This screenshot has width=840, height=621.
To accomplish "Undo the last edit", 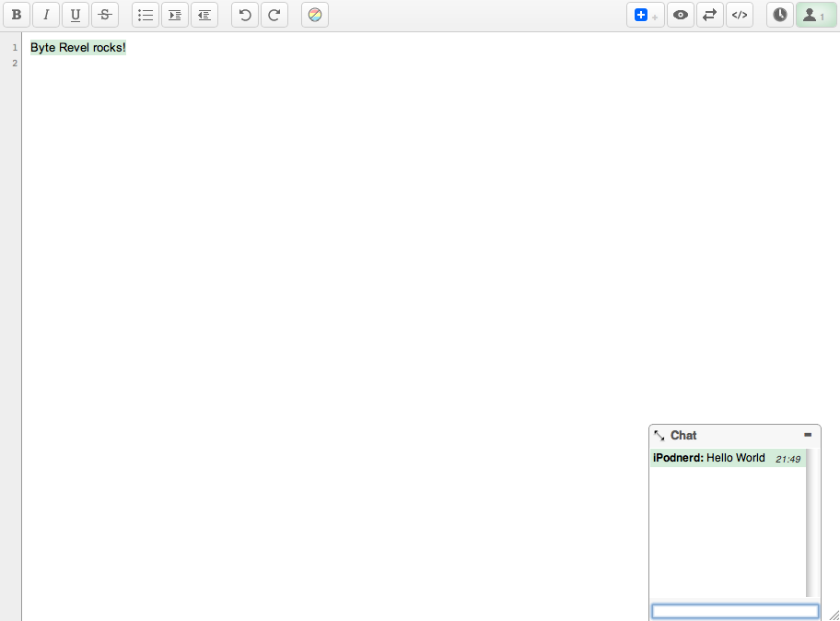I will point(245,15).
